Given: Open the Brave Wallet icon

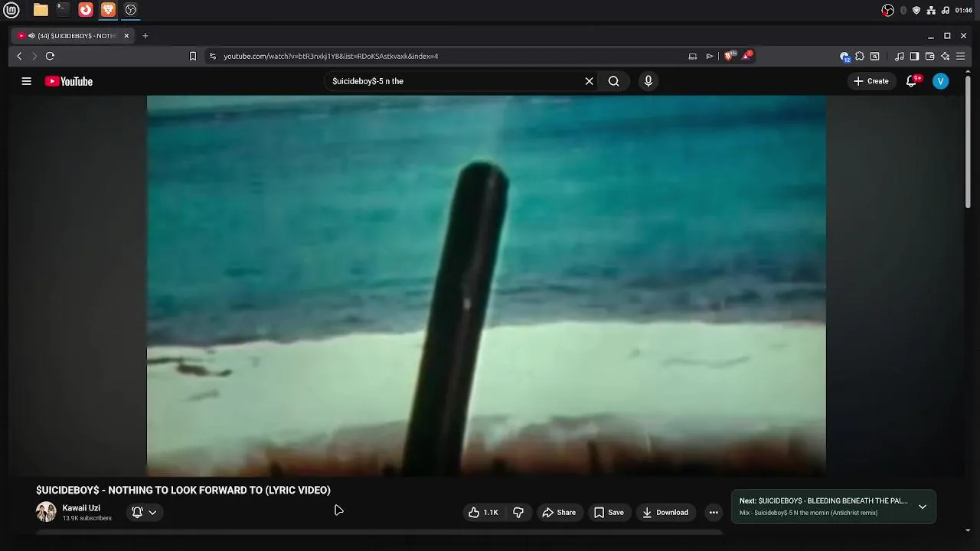Looking at the screenshot, I should pos(929,56).
